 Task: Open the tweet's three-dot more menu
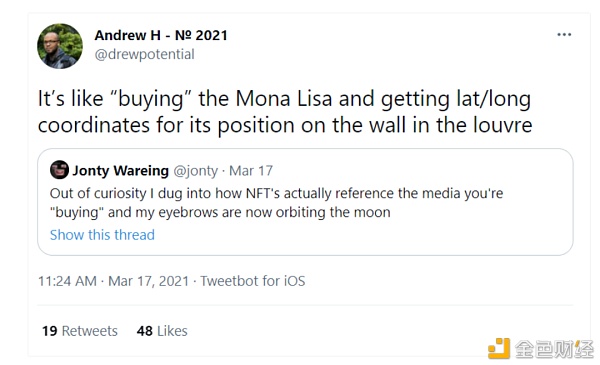pos(564,35)
